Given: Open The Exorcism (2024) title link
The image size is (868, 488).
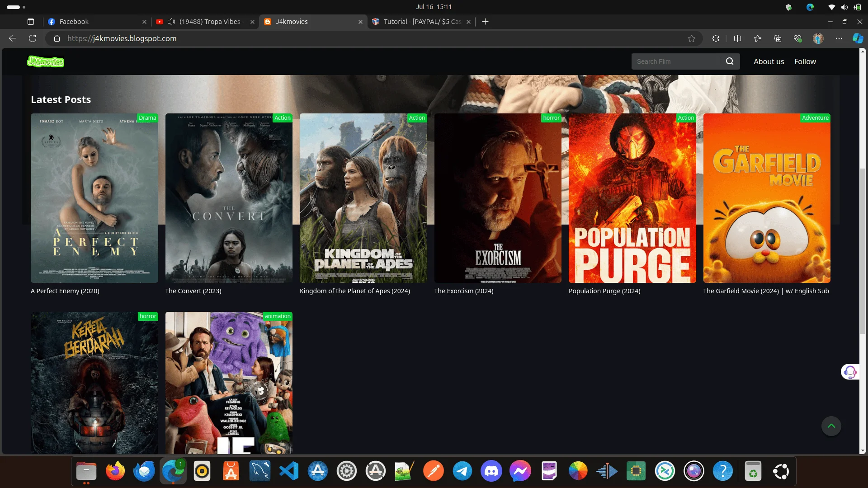Looking at the screenshot, I should pyautogui.click(x=464, y=291).
